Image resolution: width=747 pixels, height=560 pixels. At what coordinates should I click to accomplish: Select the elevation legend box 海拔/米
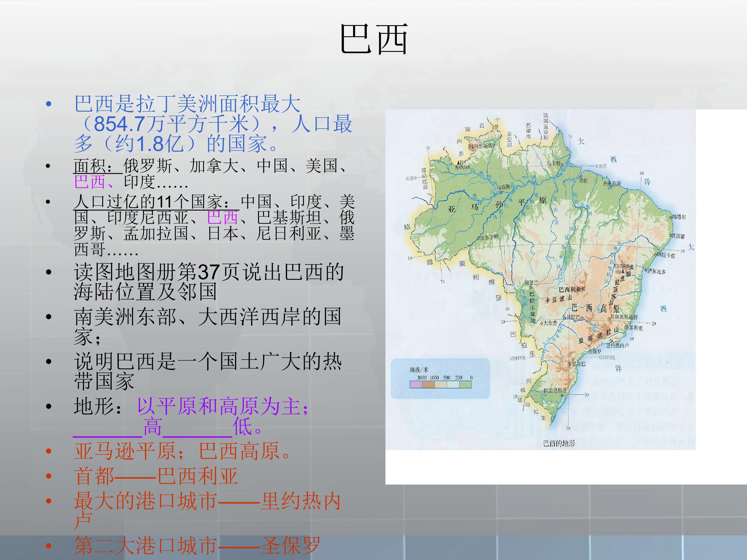(440, 379)
